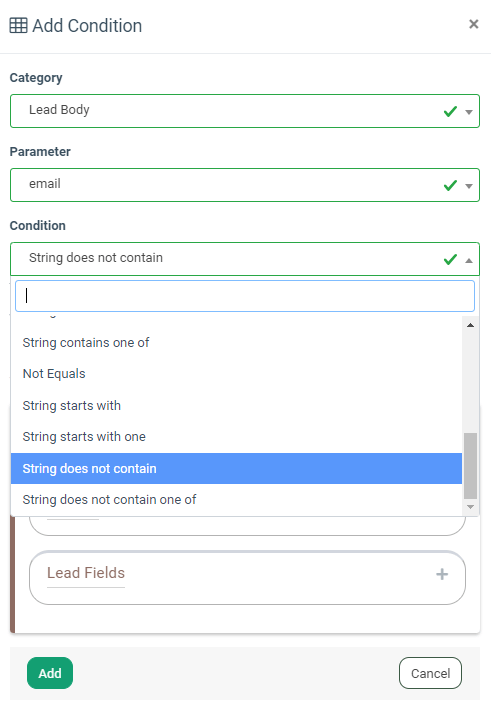Focus the condition search input field

(245, 296)
